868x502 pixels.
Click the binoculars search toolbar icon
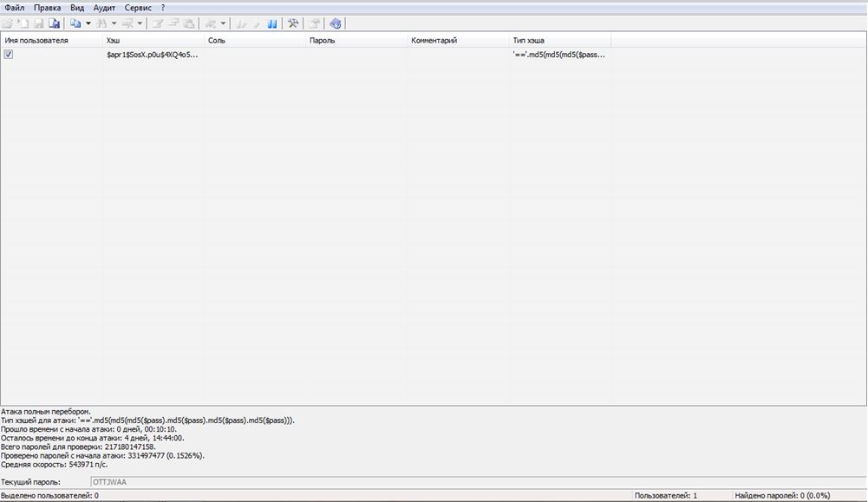click(102, 23)
